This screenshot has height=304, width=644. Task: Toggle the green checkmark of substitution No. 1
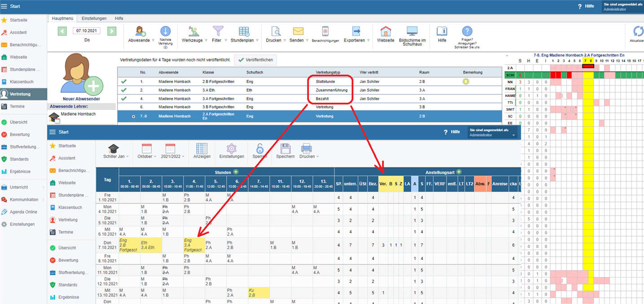coord(124,81)
